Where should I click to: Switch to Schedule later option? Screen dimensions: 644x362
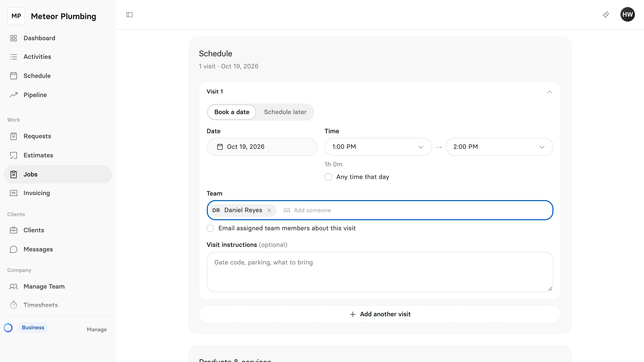(285, 112)
